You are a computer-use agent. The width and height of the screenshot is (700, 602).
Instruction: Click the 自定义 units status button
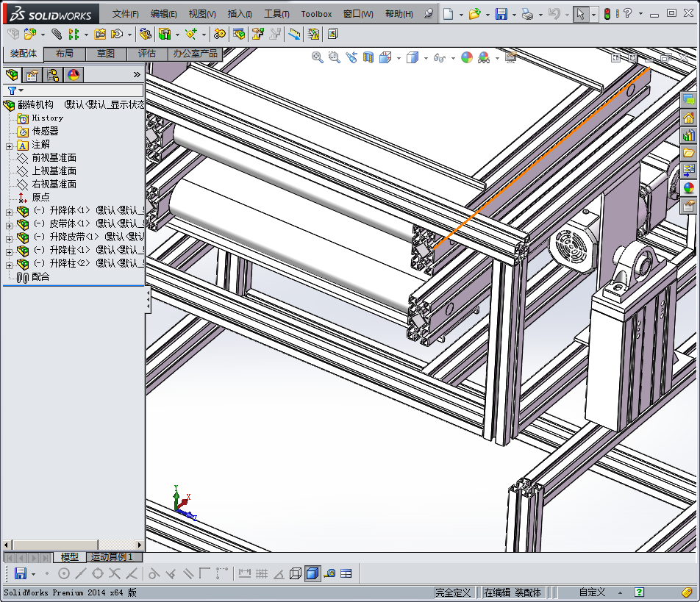click(x=592, y=592)
